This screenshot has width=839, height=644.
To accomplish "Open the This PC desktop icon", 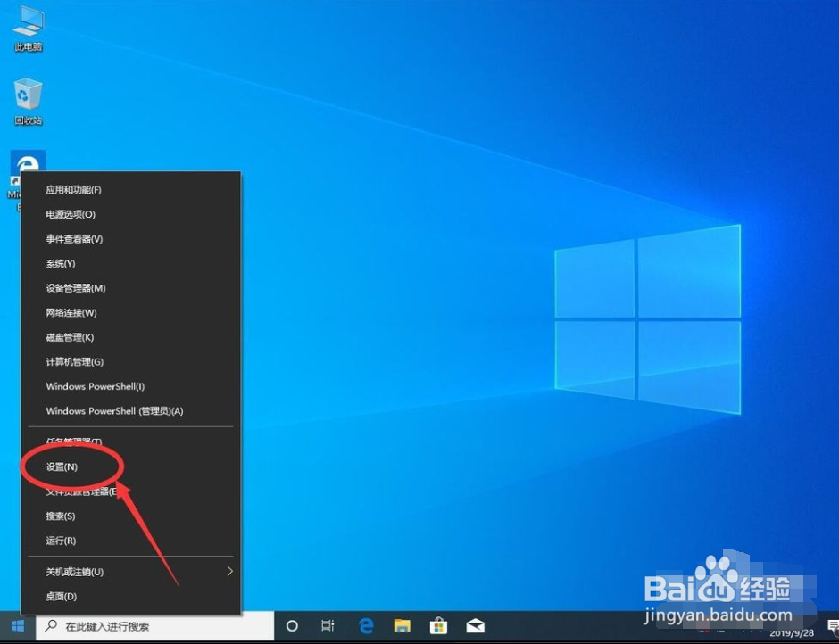I will [x=28, y=28].
